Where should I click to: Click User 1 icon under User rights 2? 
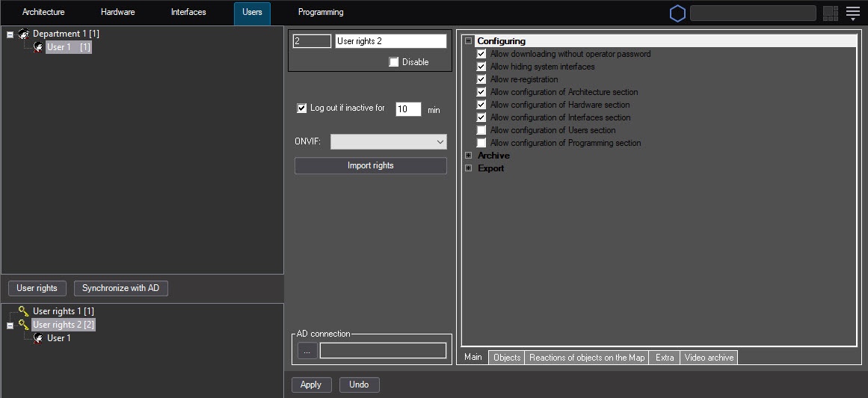[x=38, y=338]
